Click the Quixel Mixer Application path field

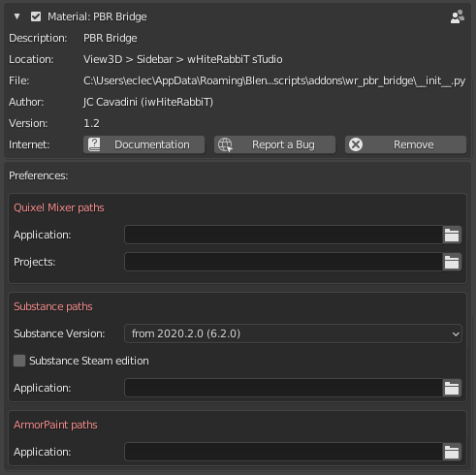pos(283,235)
